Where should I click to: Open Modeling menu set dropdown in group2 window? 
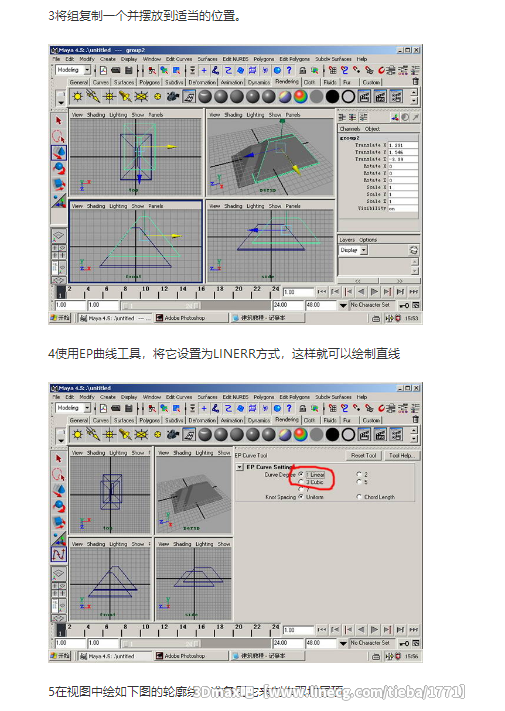[x=87, y=70]
